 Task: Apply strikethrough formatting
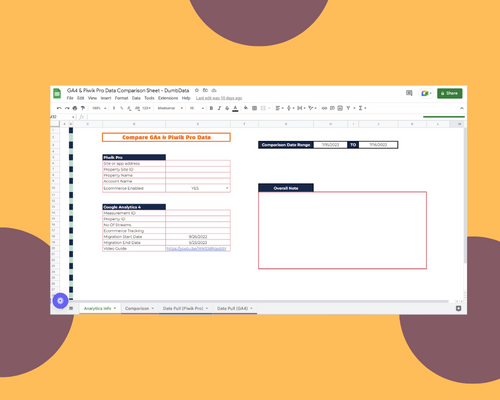point(227,108)
